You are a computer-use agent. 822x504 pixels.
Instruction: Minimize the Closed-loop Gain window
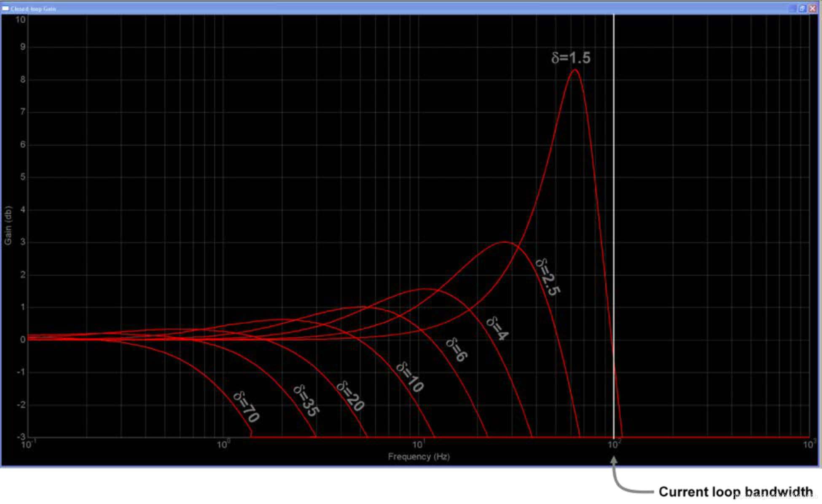click(792, 8)
